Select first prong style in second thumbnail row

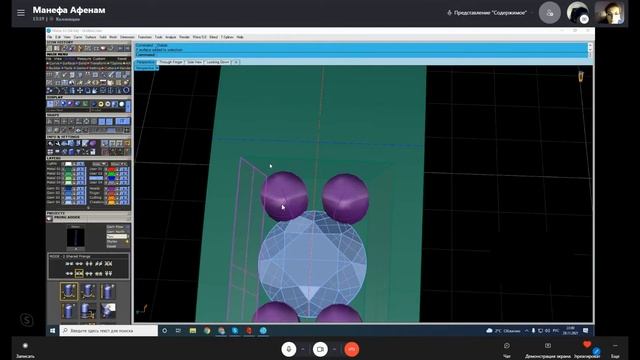[68, 311]
